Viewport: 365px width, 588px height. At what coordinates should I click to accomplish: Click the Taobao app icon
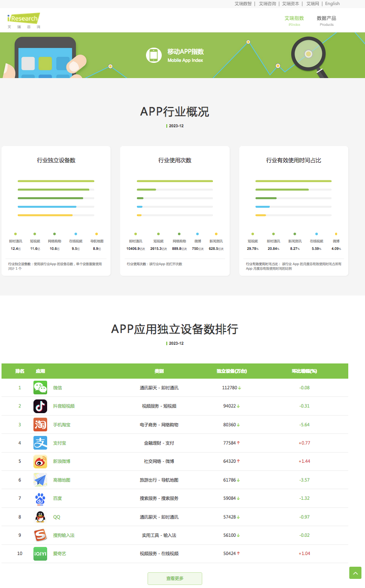pos(40,424)
